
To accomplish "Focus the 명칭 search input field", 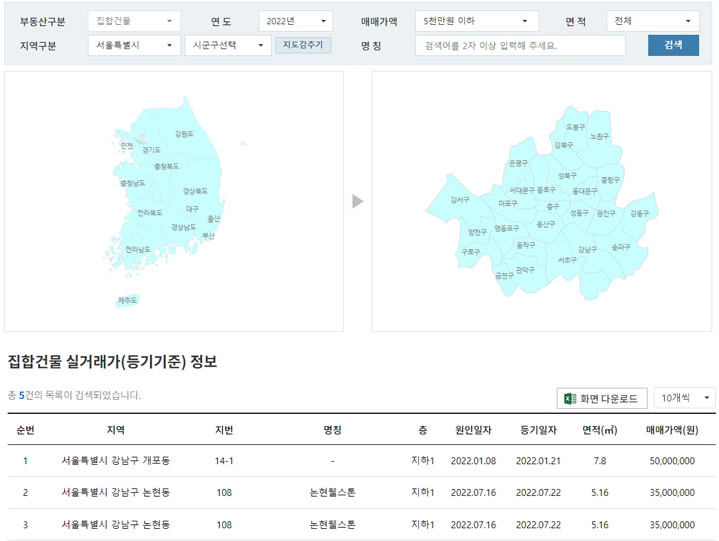I will (x=520, y=45).
